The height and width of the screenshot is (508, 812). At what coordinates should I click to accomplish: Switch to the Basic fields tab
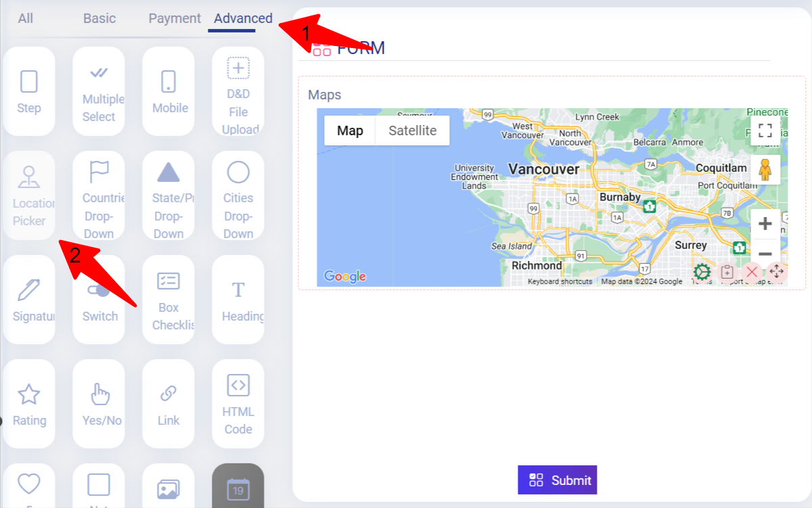point(99,18)
